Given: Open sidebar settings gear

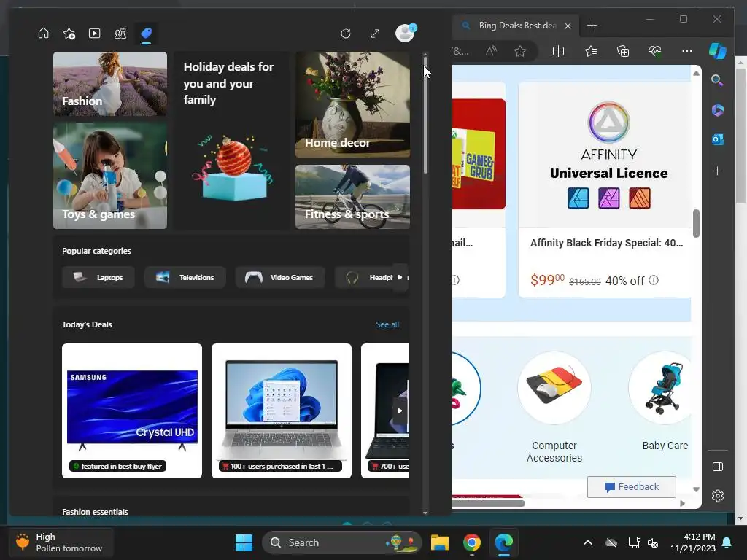Looking at the screenshot, I should 718,496.
